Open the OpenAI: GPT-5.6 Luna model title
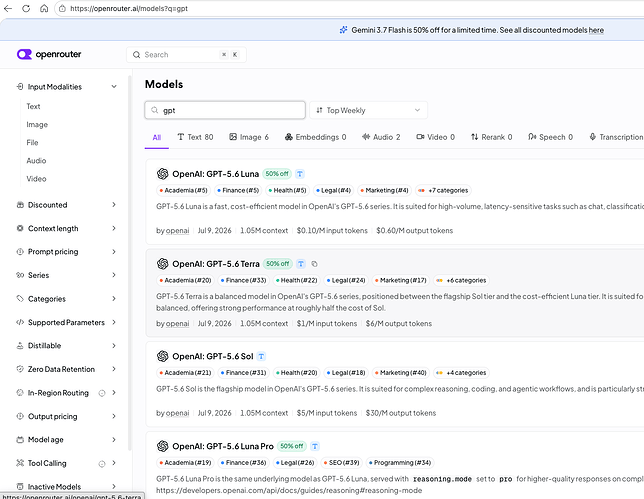644x499 pixels. pos(216,174)
